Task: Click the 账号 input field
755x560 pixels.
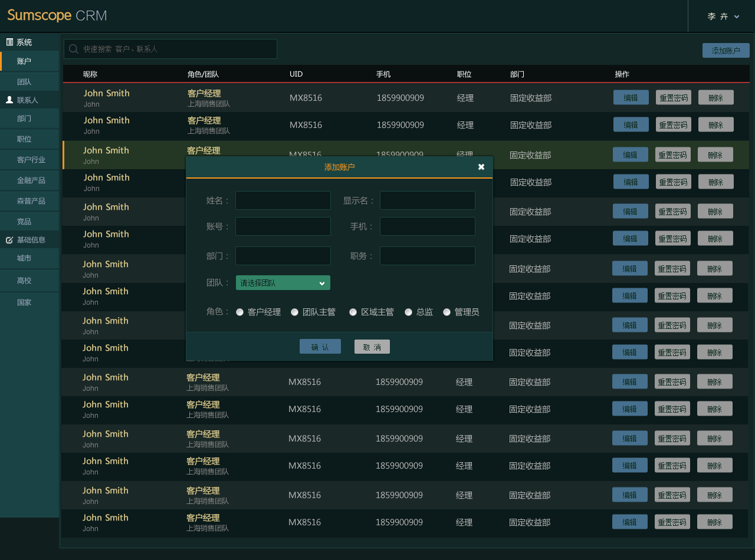Action: [283, 226]
